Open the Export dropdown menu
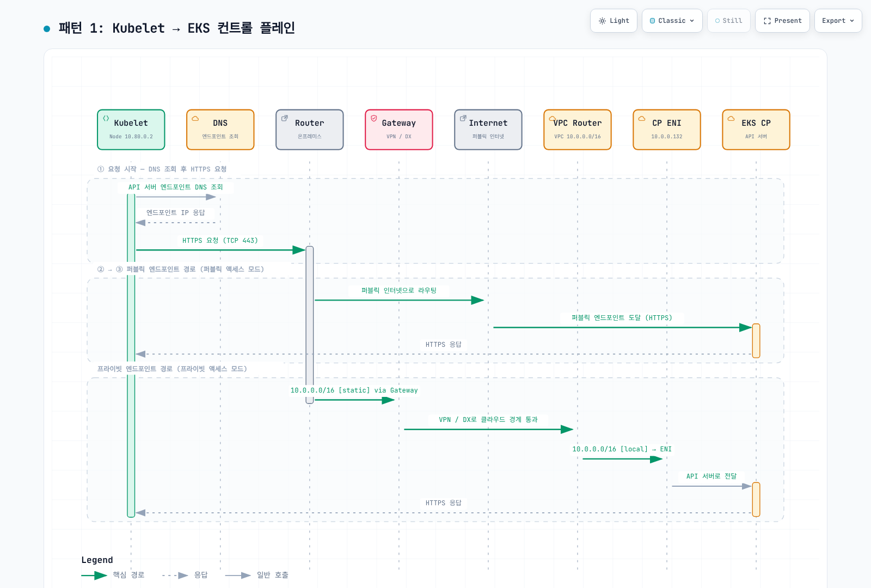The image size is (871, 588). [838, 21]
